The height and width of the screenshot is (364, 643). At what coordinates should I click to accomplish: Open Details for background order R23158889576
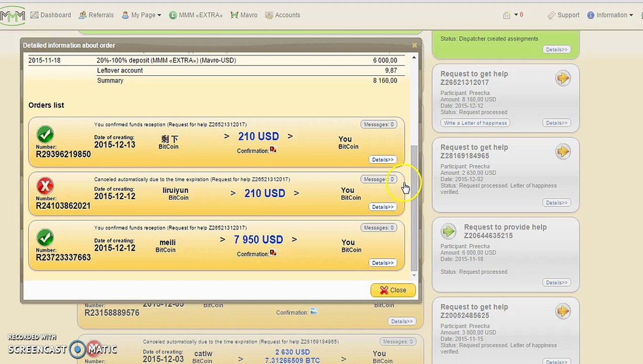click(402, 322)
